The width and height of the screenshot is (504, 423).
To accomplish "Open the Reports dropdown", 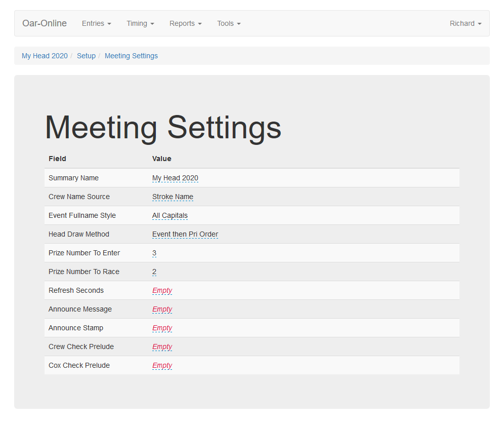I will tap(185, 23).
